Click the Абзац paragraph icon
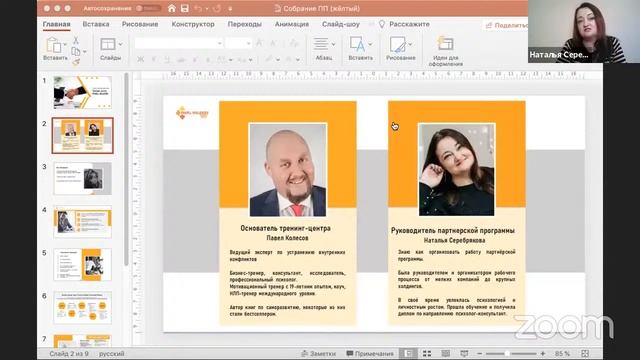This screenshot has width=640, height=360. [321, 44]
